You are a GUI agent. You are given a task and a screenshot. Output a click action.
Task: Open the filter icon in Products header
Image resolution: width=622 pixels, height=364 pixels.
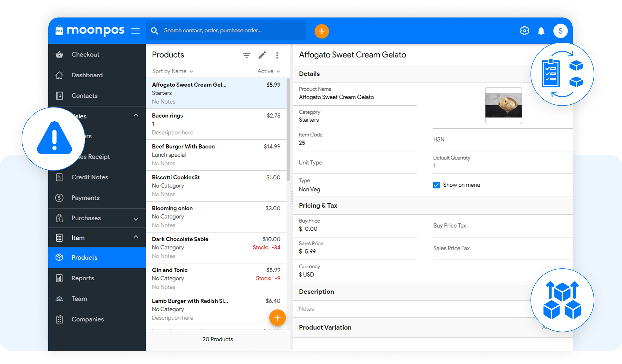point(246,55)
